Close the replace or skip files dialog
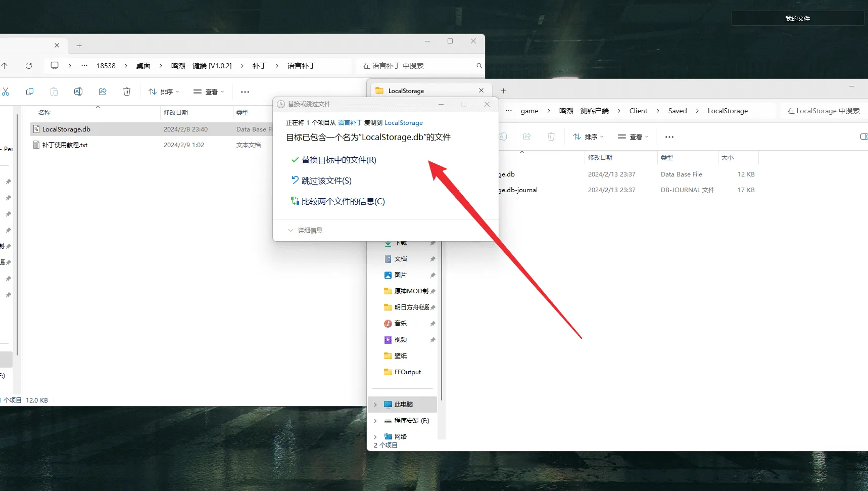The width and height of the screenshot is (868, 491). pos(487,104)
